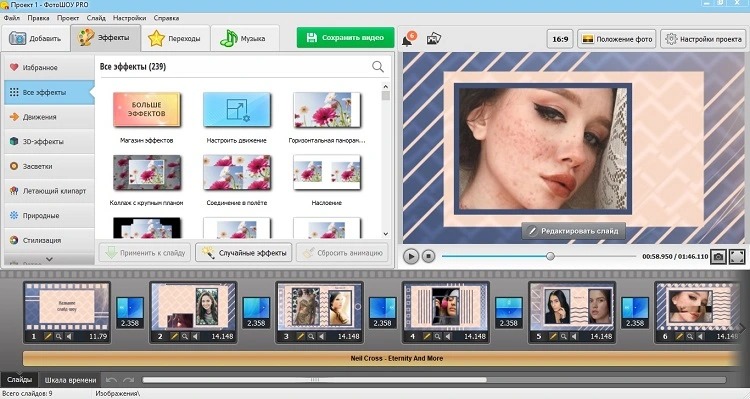Image resolution: width=750 pixels, height=399 pixels.
Task: Open Магазин эффектов thumbnail
Action: (147, 110)
